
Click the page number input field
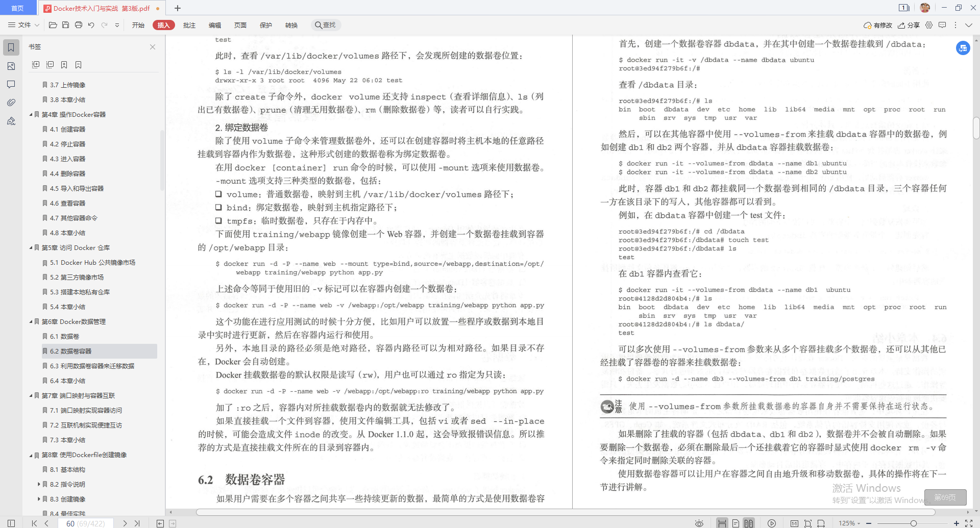(x=85, y=523)
